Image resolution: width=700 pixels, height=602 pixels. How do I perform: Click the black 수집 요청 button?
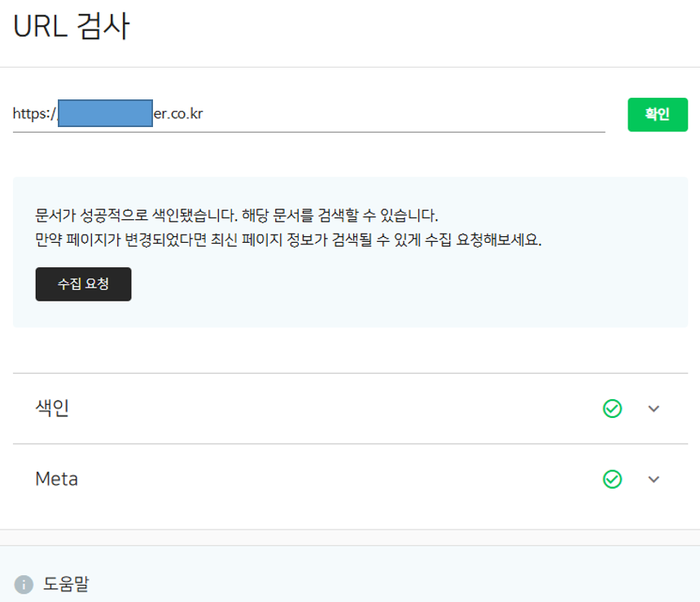pyautogui.click(x=84, y=284)
